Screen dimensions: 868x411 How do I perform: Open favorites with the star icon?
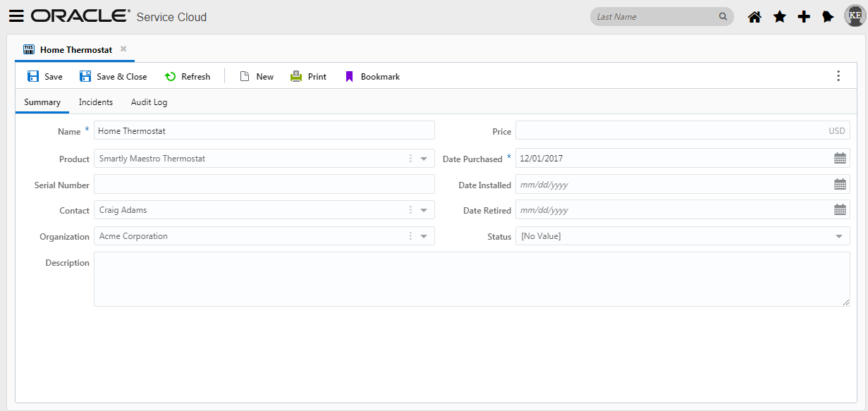778,16
